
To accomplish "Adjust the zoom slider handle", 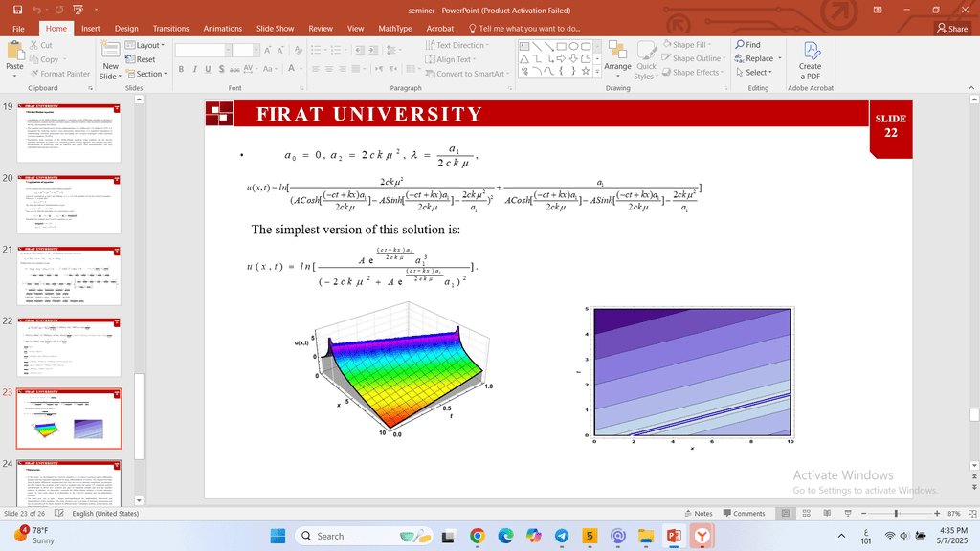I will pyautogui.click(x=896, y=513).
